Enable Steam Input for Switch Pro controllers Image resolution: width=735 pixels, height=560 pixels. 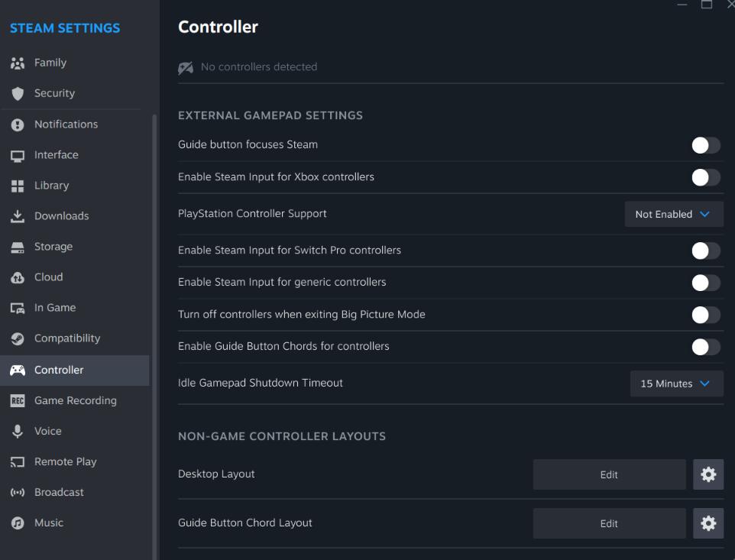click(x=706, y=251)
